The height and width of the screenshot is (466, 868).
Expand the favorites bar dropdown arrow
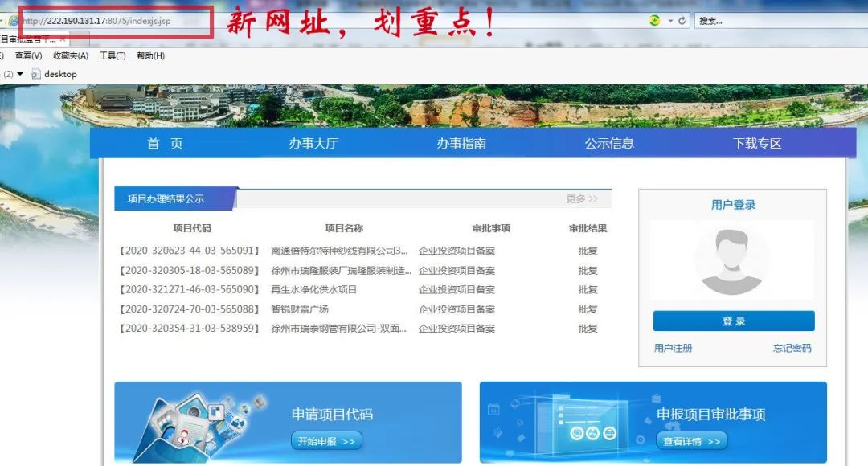pyautogui.click(x=20, y=74)
